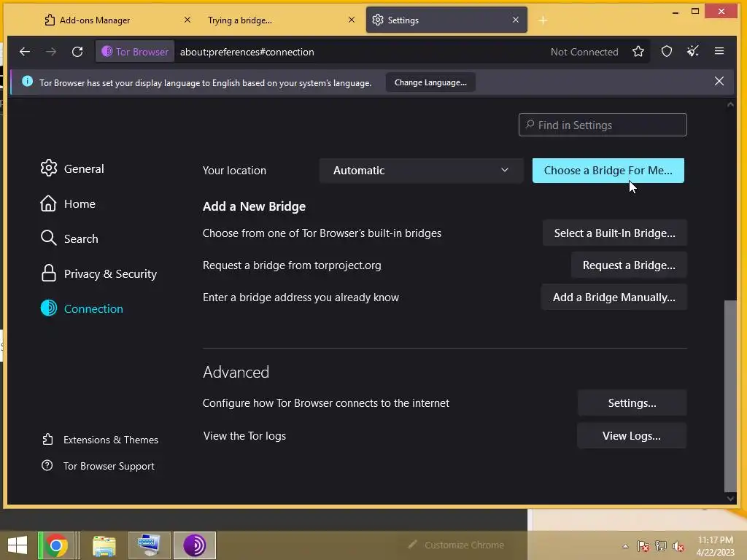Click the View the Tor logs text
Screen dimensions: 747x560
[x=244, y=436]
